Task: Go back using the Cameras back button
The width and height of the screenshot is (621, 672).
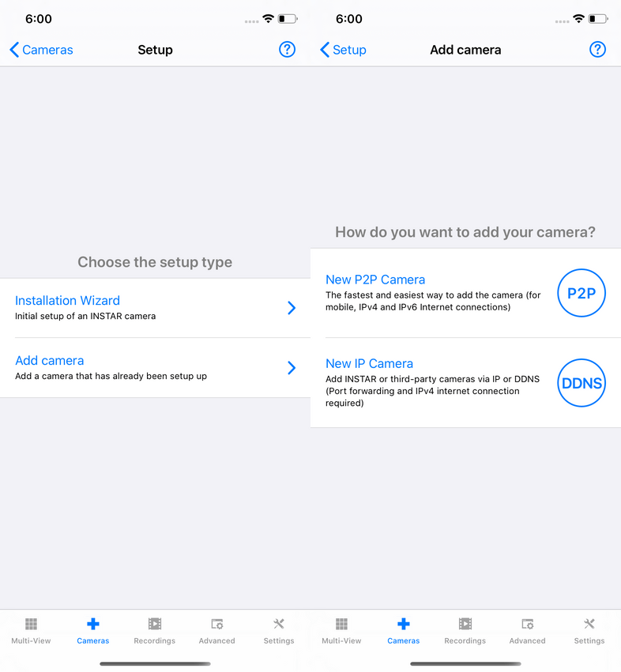Action: click(x=41, y=50)
